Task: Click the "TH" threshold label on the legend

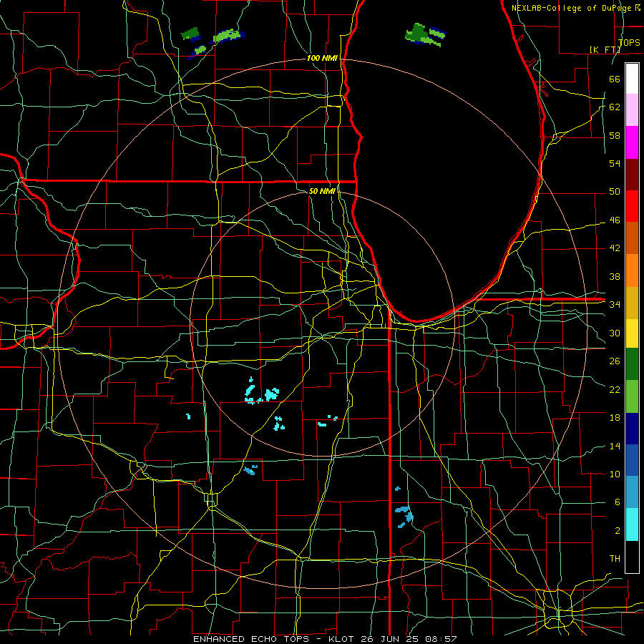Action: tap(615, 558)
